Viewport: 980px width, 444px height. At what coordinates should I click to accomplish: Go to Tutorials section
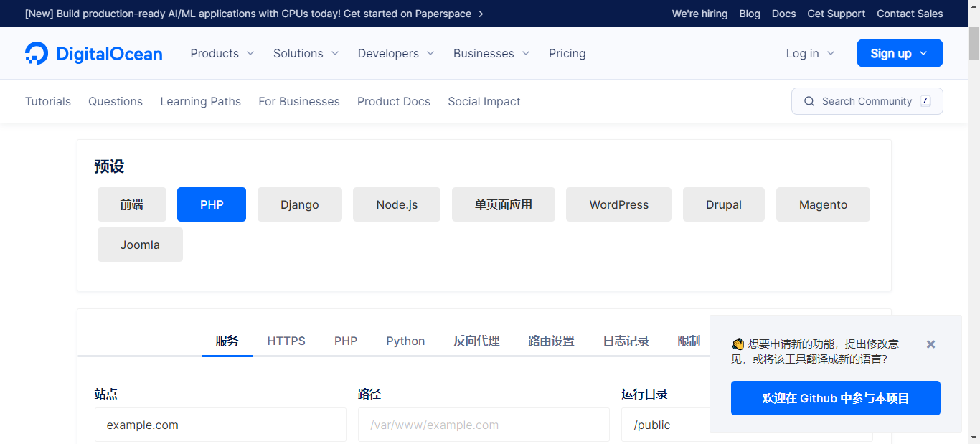click(x=48, y=101)
